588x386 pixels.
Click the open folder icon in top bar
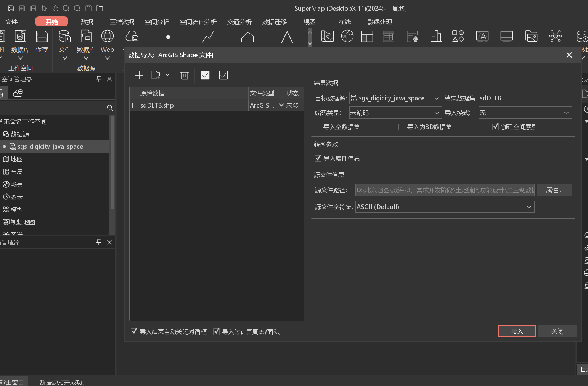pyautogui.click(x=100, y=8)
